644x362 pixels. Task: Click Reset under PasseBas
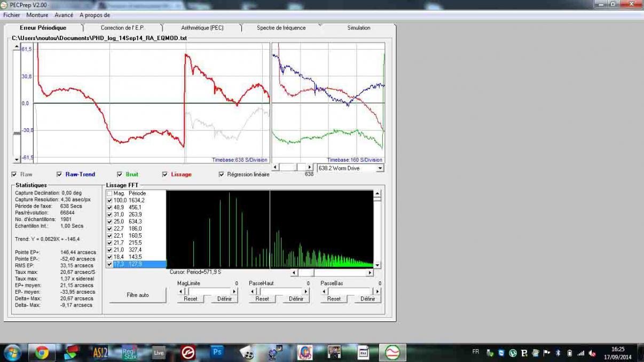point(333,299)
